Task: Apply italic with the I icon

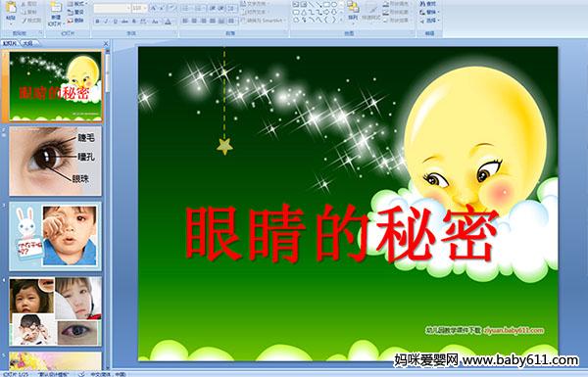Action: point(106,22)
